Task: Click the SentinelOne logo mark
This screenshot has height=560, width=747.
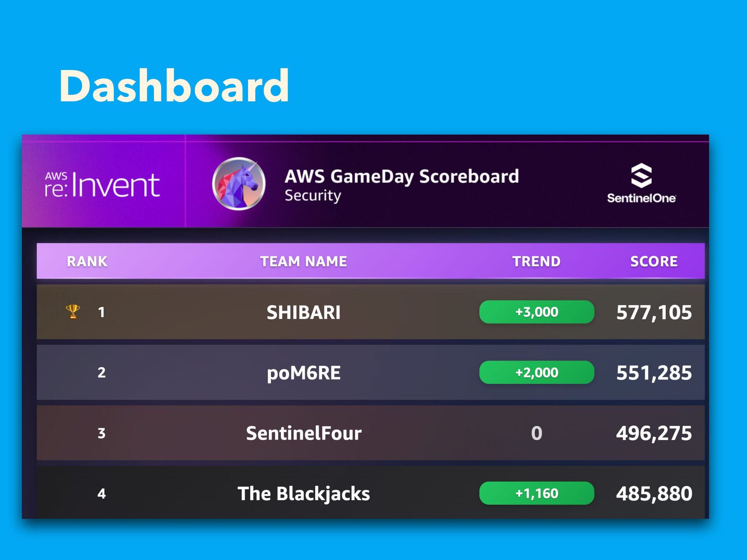Action: coord(641,175)
